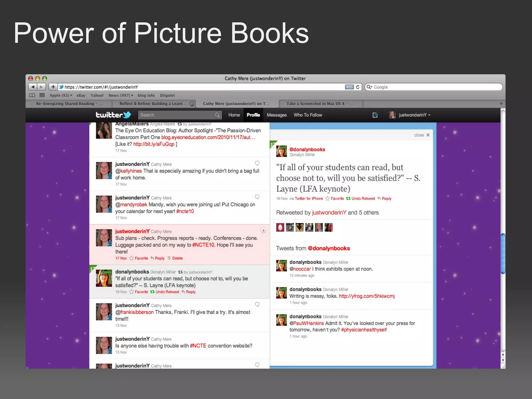Click the Safari forward arrow button
This screenshot has height=399, width=532.
click(x=42, y=87)
